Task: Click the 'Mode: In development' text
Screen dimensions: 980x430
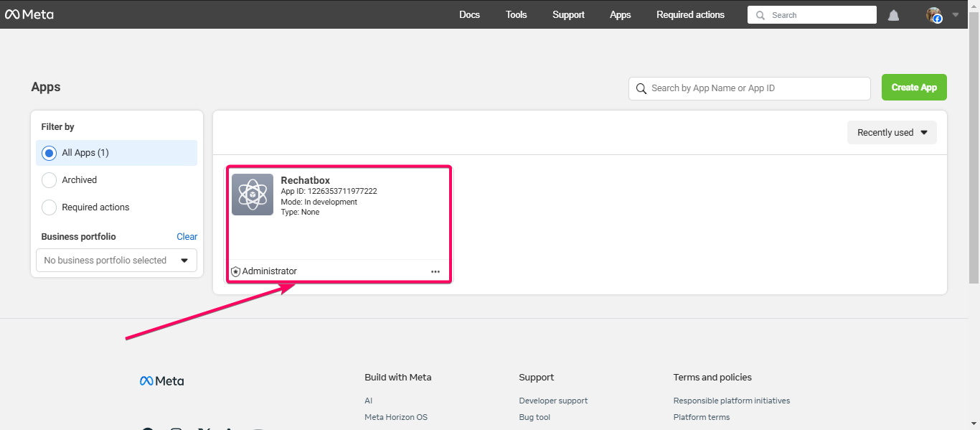Action: [x=319, y=202]
